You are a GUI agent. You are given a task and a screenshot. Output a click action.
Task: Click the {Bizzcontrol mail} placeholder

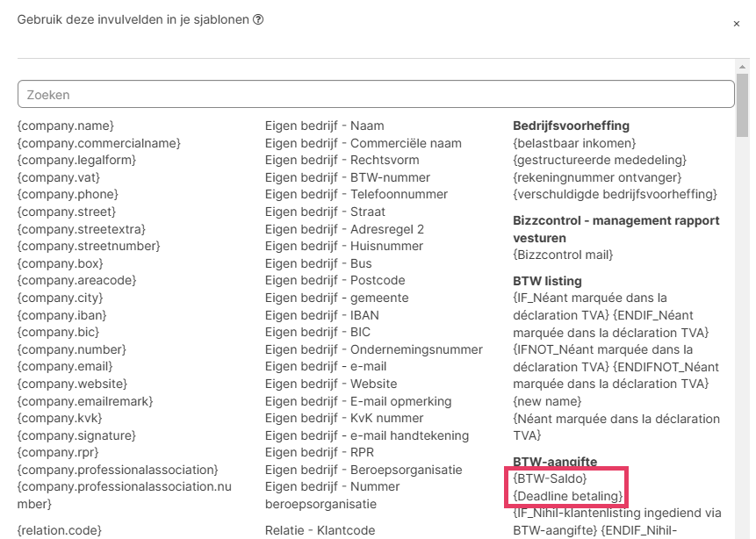(563, 255)
